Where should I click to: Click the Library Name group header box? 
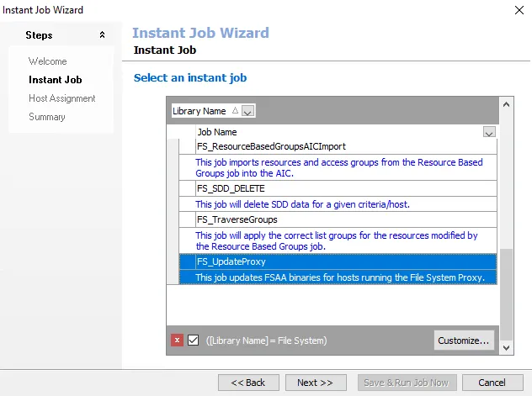coord(214,111)
